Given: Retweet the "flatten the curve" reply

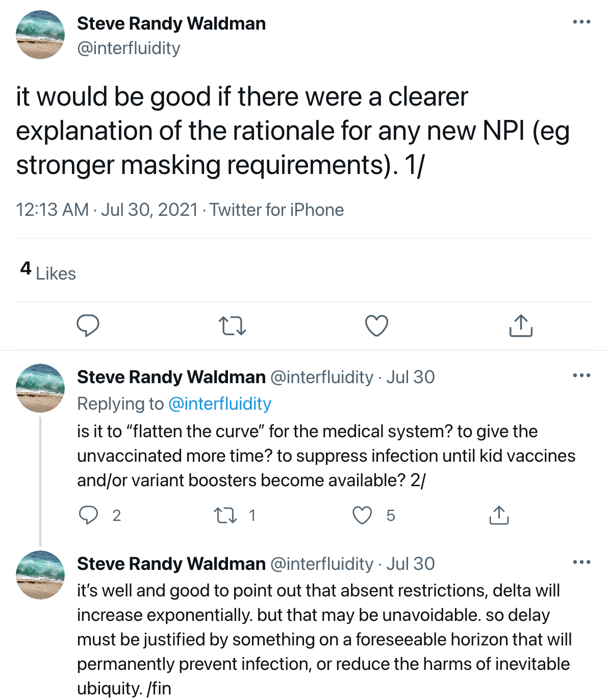Looking at the screenshot, I should 225,515.
